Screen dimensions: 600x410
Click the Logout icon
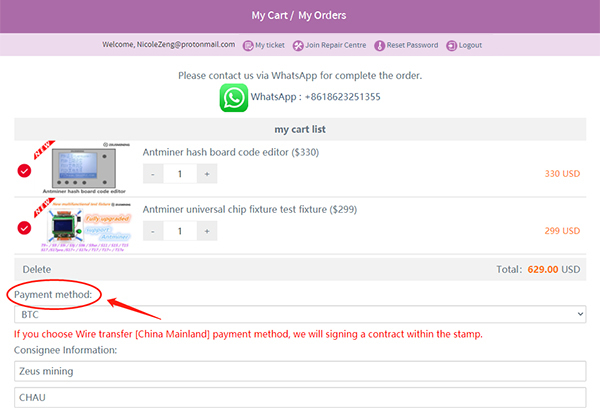[451, 45]
